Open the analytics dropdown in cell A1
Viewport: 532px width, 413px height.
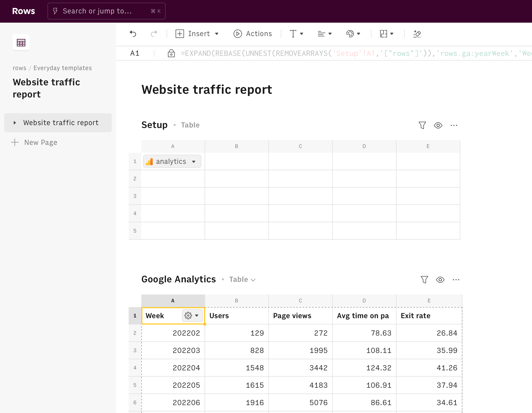click(194, 161)
